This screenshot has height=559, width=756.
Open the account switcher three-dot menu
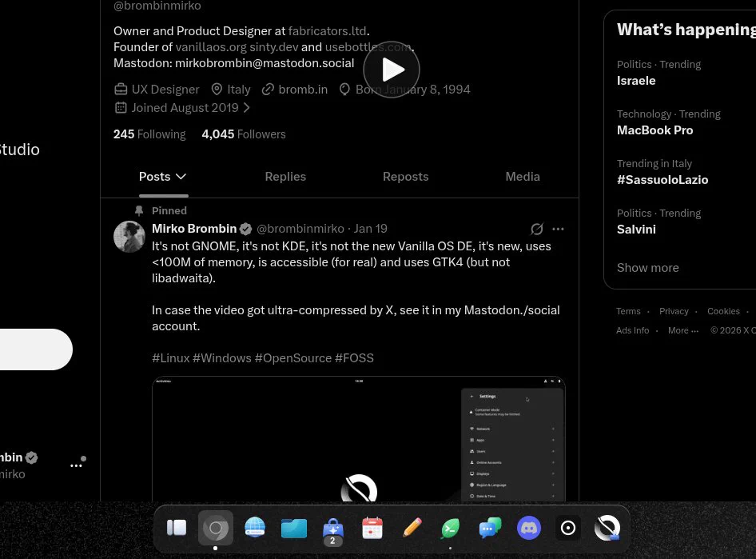click(76, 465)
